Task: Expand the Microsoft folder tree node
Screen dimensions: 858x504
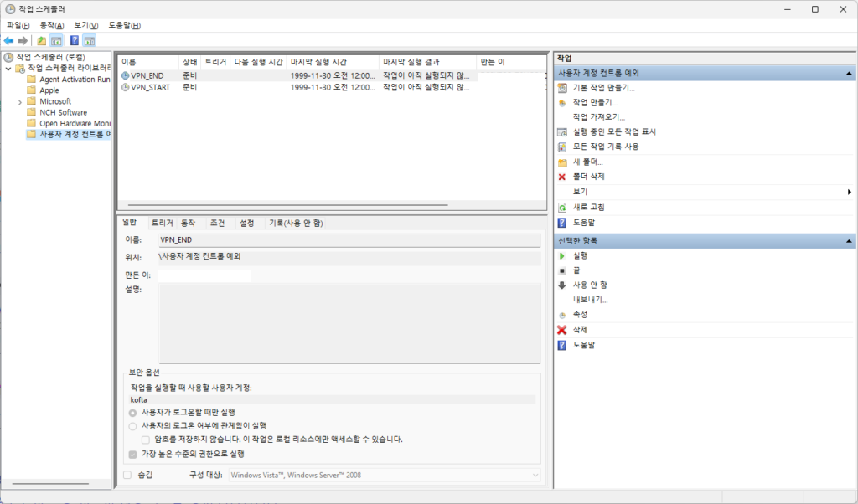Action: tap(20, 101)
